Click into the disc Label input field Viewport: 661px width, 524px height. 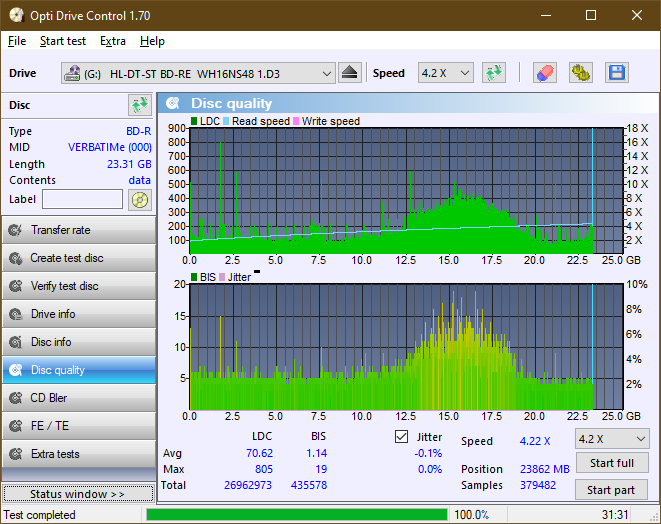tap(82, 199)
